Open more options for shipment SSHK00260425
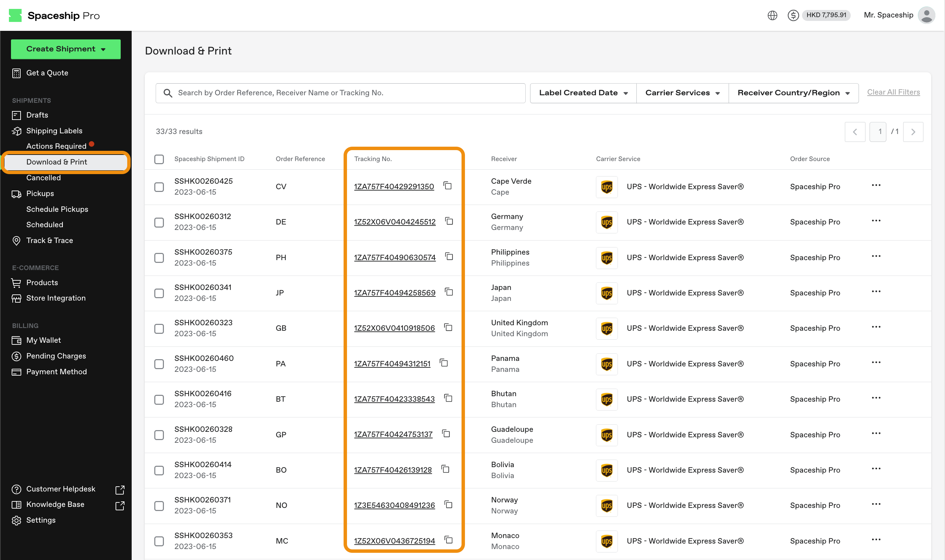The image size is (945, 560). click(x=876, y=185)
